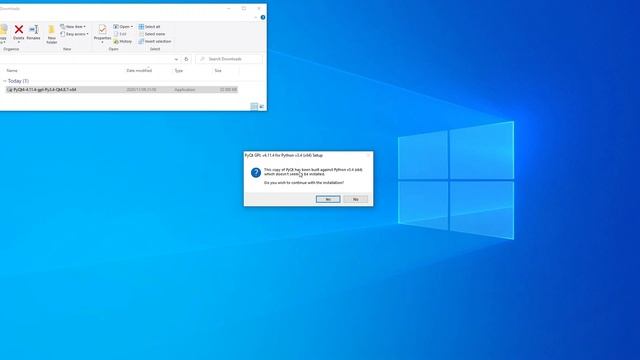Screen dimensions: 640x360
Task: Expand the Easy access dropdown
Action: coord(74,34)
